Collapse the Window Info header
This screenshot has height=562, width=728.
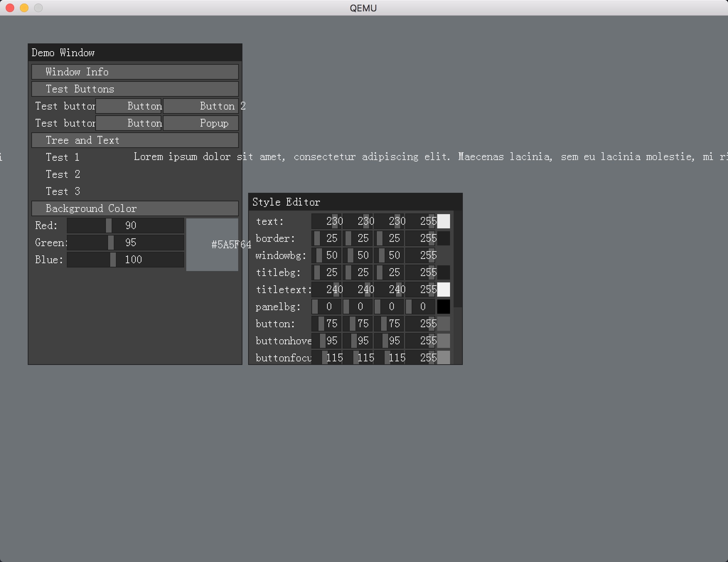point(135,72)
